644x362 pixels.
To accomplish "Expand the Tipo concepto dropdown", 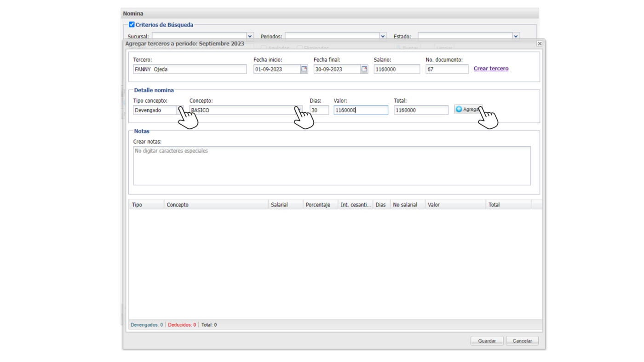I will click(180, 110).
